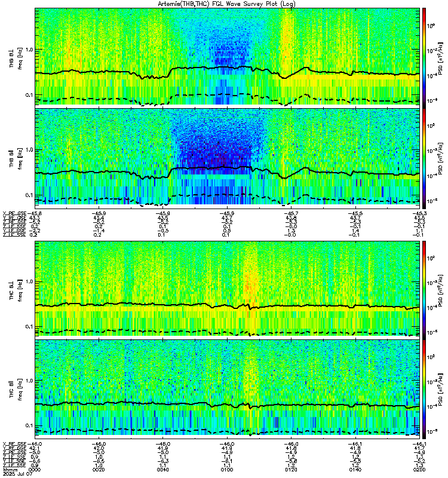Viewport: 448px width, 478px height.
Task: Click the 'PSD [nT²/Hz]' label of the THC B∥ color bar
Action: (440, 390)
